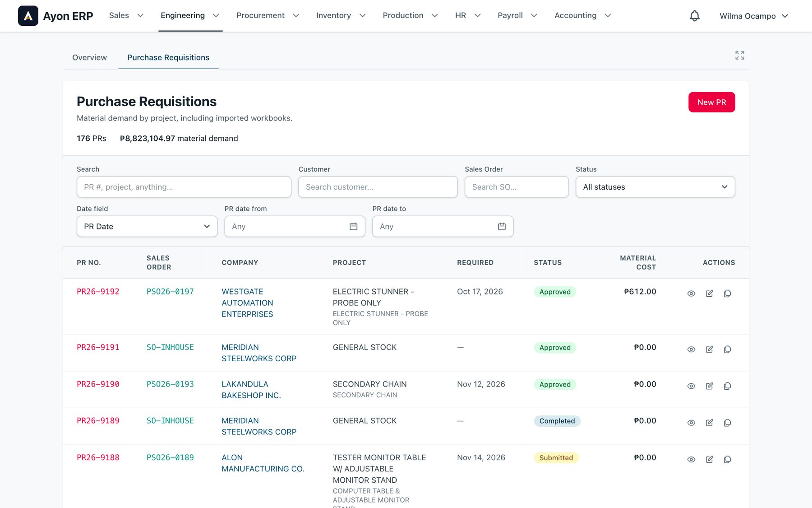This screenshot has width=812, height=508.
Task: Edit PR26-9191 with pencil icon
Action: click(709, 350)
